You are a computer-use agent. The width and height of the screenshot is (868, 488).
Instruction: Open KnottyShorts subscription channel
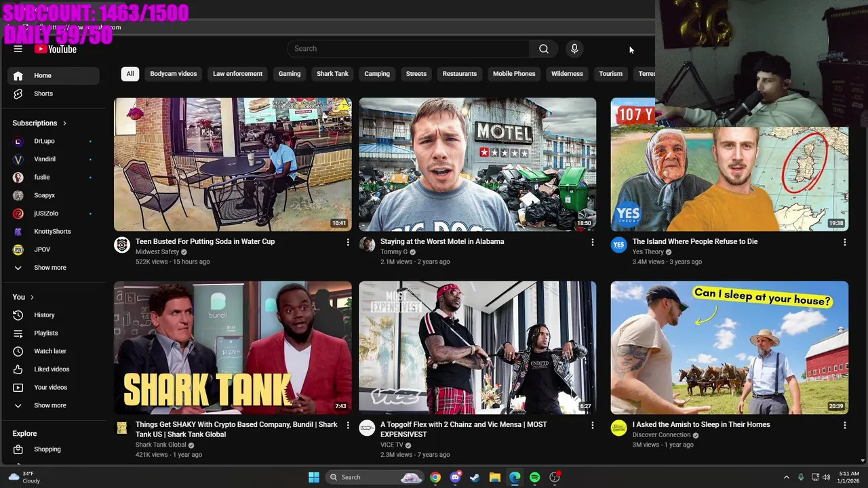tap(54, 231)
